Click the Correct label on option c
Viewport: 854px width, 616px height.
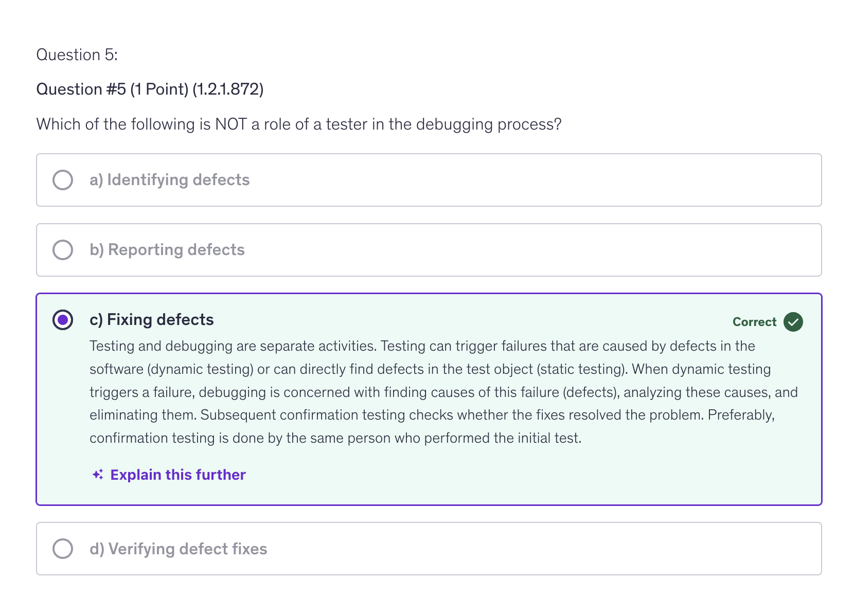[x=754, y=322]
